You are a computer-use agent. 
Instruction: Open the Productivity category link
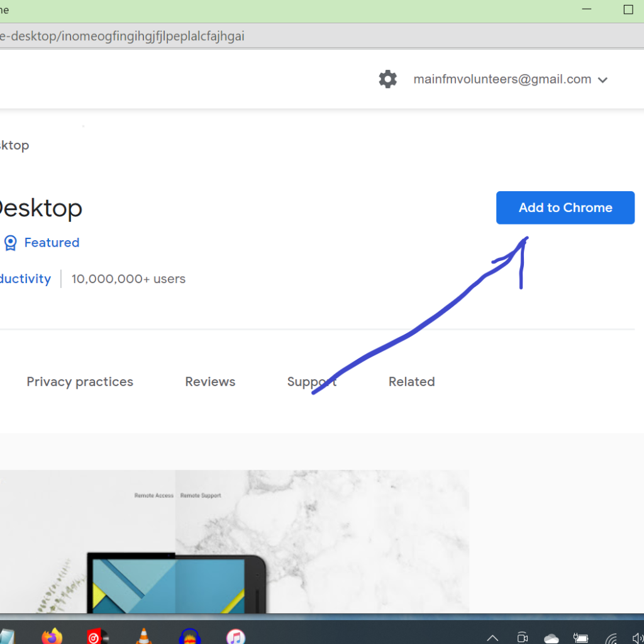point(25,279)
